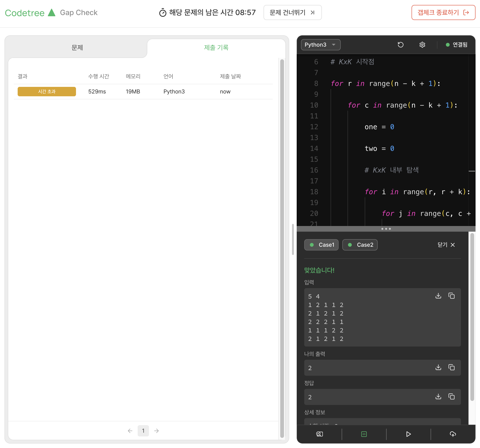Image resolution: width=480 pixels, height=448 pixels.
Task: Select the Case2 test tab
Action: (360, 245)
